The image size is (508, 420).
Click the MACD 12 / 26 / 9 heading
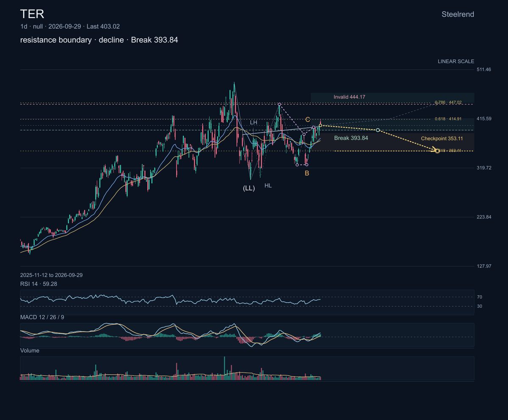tap(42, 317)
